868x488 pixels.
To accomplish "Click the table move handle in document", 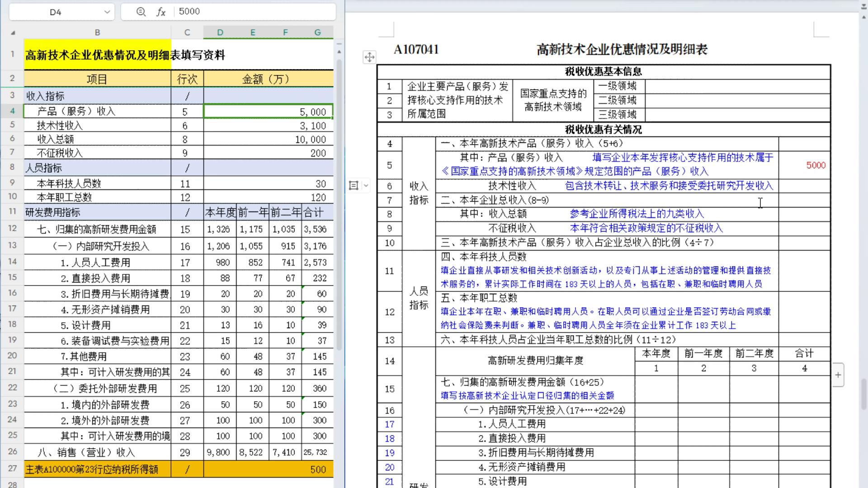I will [369, 57].
